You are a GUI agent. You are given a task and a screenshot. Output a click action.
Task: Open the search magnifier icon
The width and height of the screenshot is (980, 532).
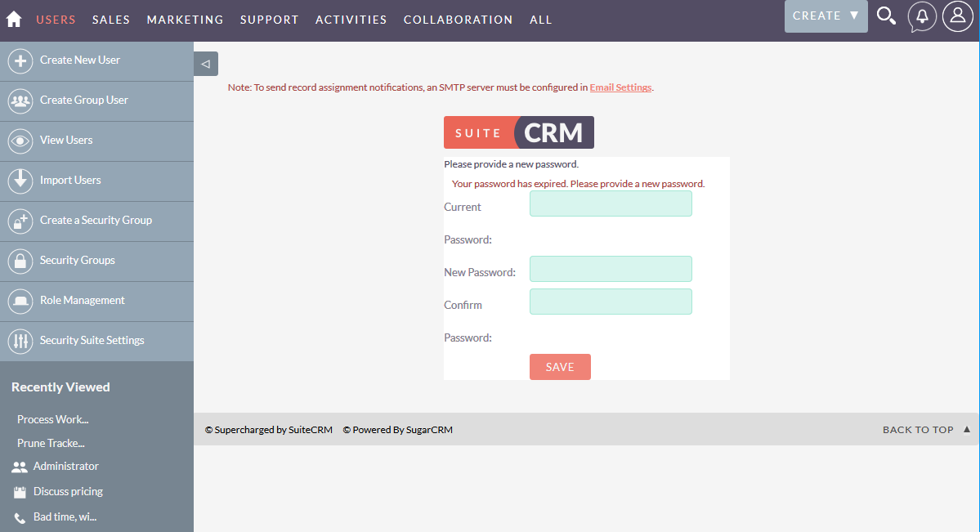point(886,16)
